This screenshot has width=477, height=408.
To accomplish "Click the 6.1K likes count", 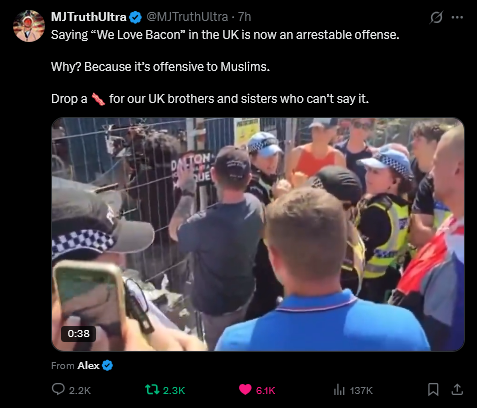I will (x=266, y=390).
